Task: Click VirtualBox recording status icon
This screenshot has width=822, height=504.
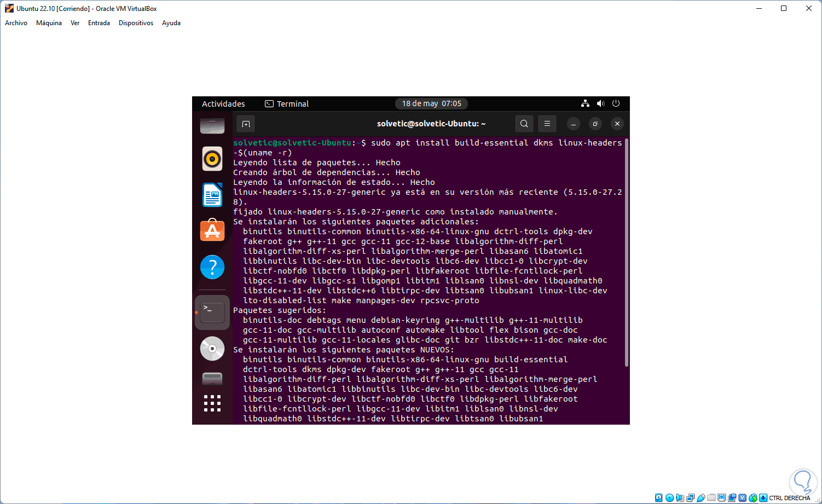Action: tap(732, 498)
